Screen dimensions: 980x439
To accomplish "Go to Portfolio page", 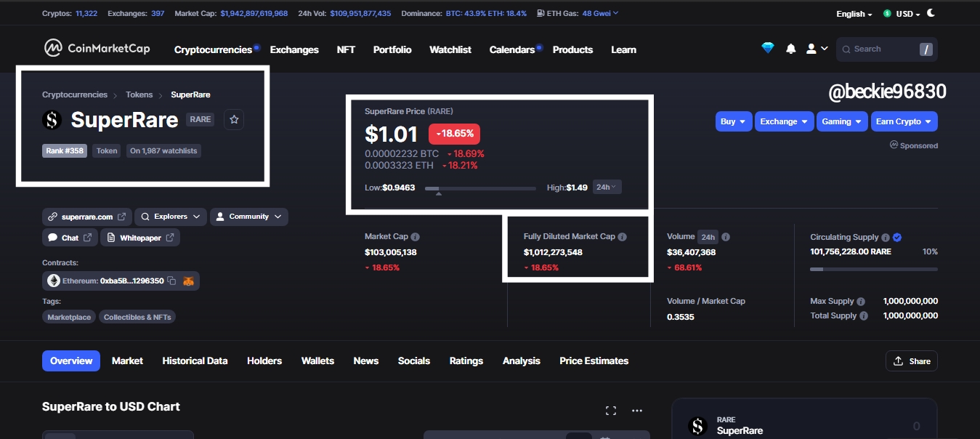I will [392, 49].
